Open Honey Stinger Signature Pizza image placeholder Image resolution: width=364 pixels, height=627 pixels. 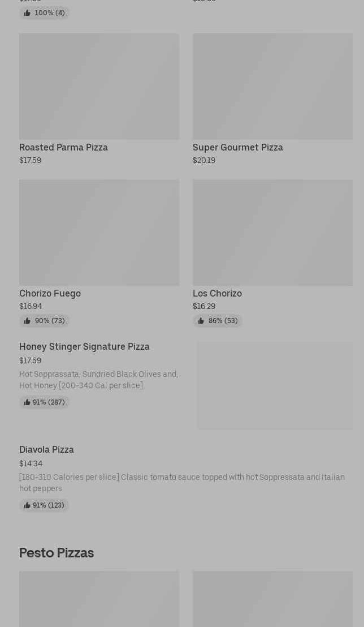tap(275, 385)
